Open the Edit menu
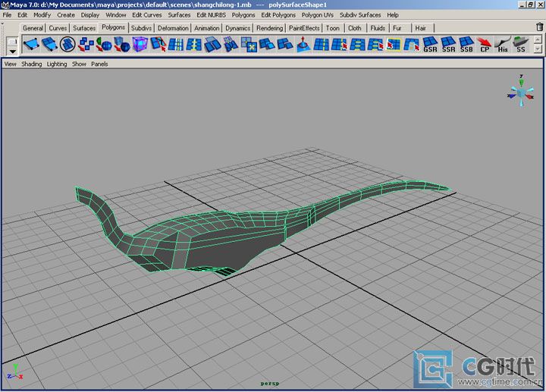The width and height of the screenshot is (546, 392). point(22,15)
